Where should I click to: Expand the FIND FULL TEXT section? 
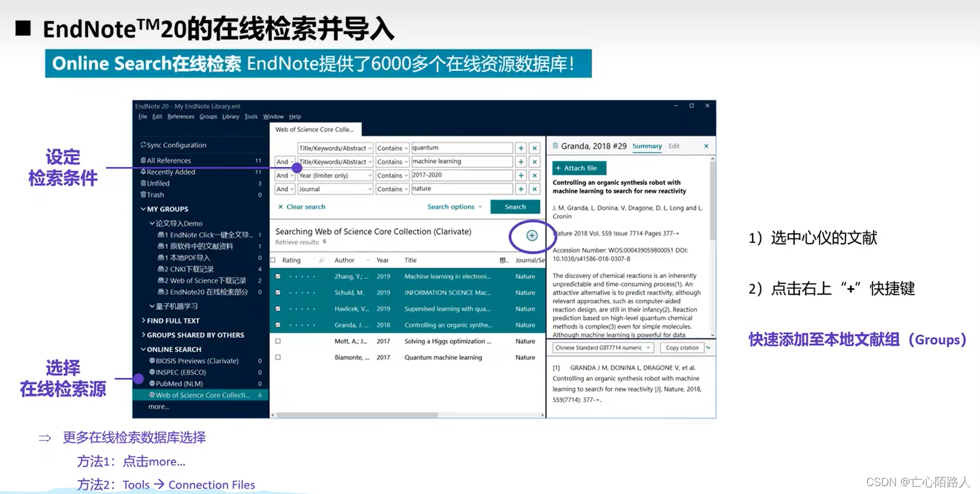(x=143, y=320)
